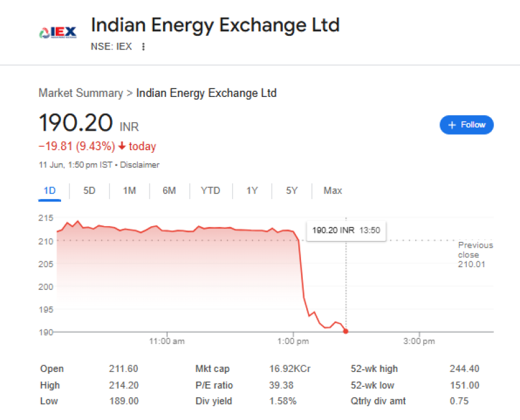
Task: Click the Previous close 210.01 label
Action: tap(475, 255)
